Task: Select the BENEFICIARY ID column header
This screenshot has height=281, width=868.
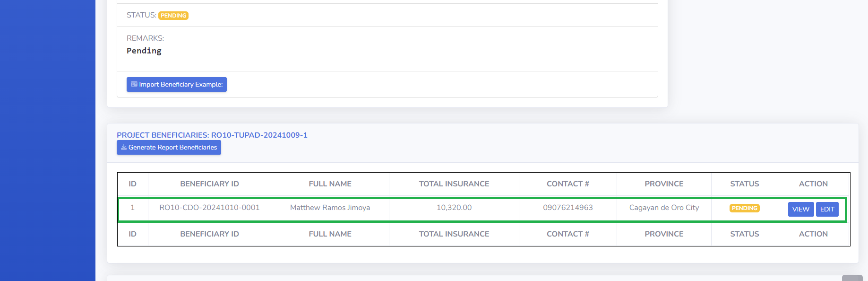Action: [209, 184]
